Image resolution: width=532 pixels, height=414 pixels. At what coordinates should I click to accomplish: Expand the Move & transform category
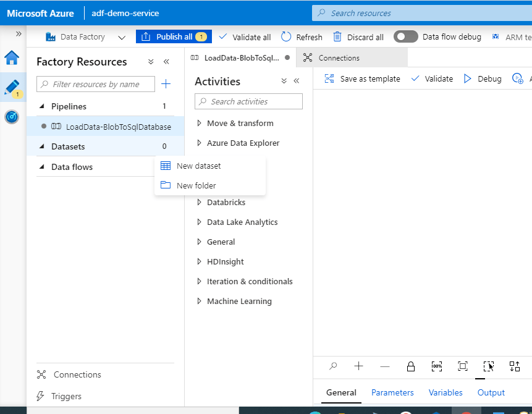point(199,123)
